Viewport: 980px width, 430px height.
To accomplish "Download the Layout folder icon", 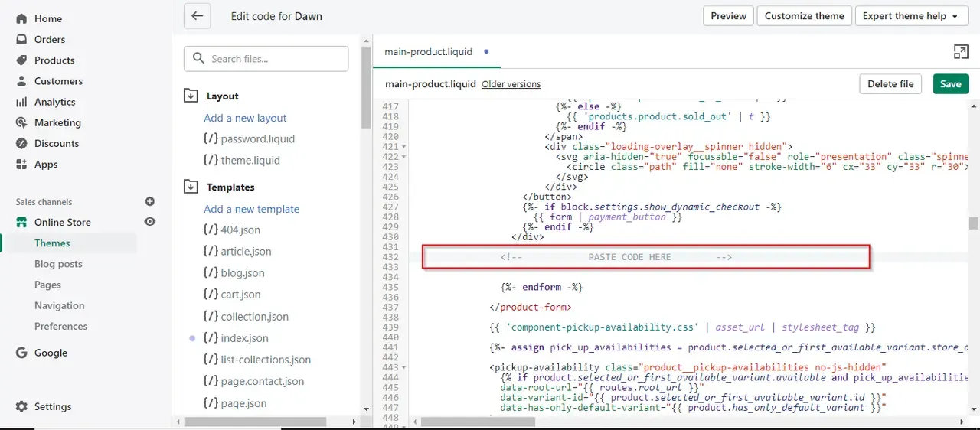I will 191,96.
